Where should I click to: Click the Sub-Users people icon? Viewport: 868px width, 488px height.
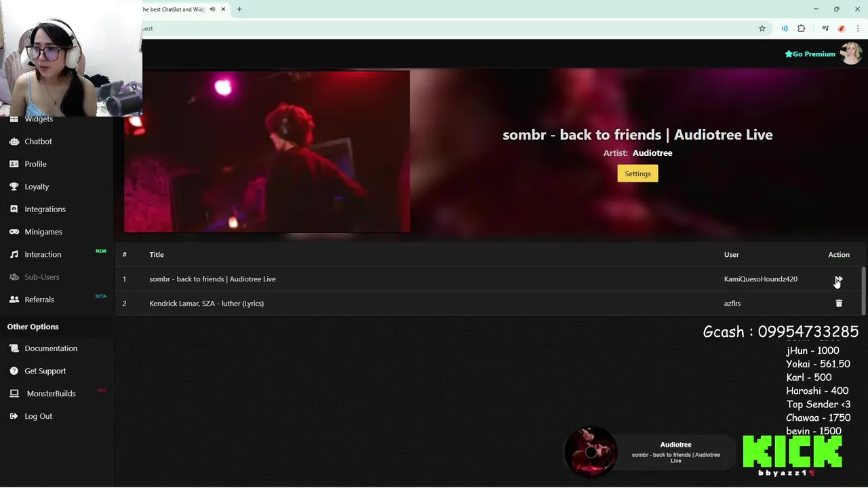(14, 277)
